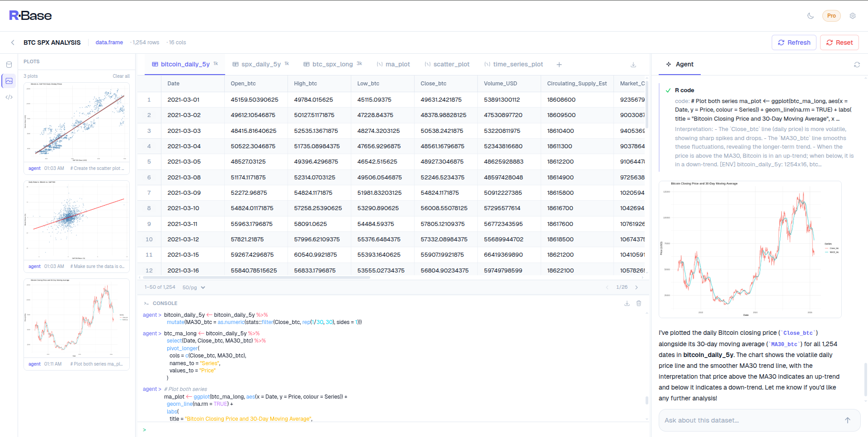Download the current dataset tab
This screenshot has height=437, width=868.
(x=633, y=65)
